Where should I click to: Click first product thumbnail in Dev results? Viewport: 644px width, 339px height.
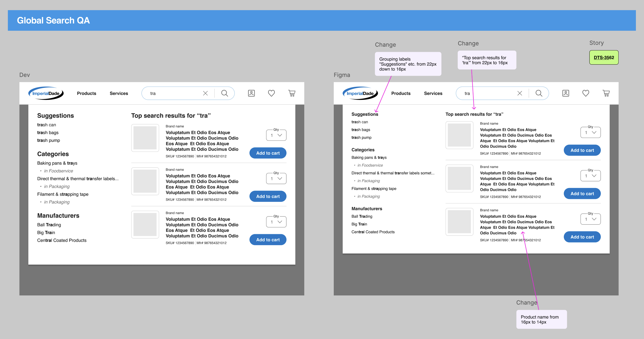click(x=145, y=138)
